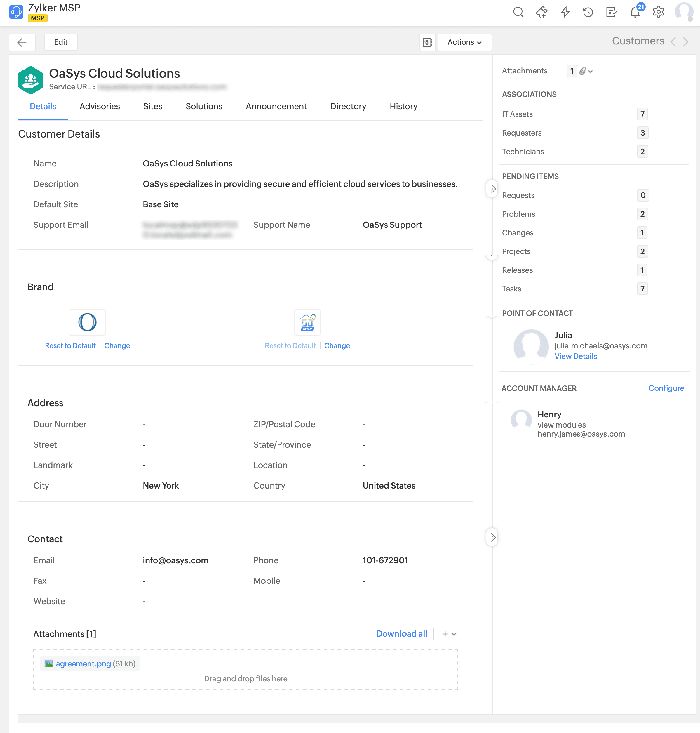Open the recent history clock icon
The image size is (700, 733).
tap(588, 12)
